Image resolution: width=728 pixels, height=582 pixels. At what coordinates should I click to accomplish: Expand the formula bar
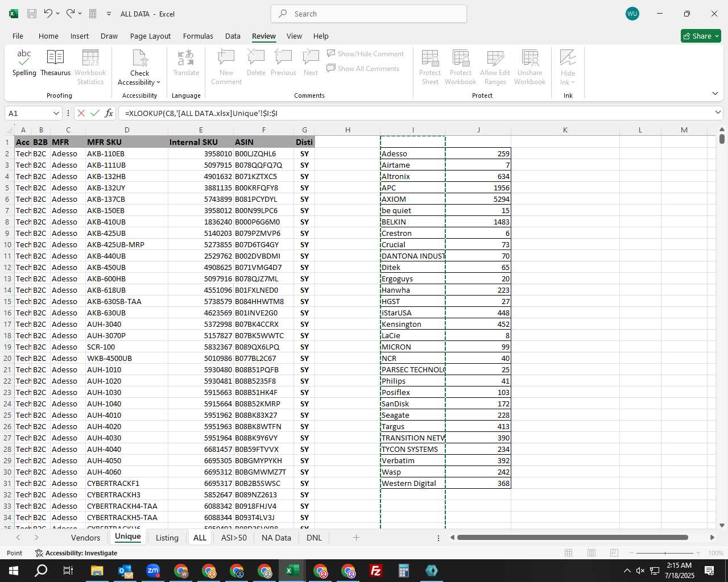[x=718, y=113]
